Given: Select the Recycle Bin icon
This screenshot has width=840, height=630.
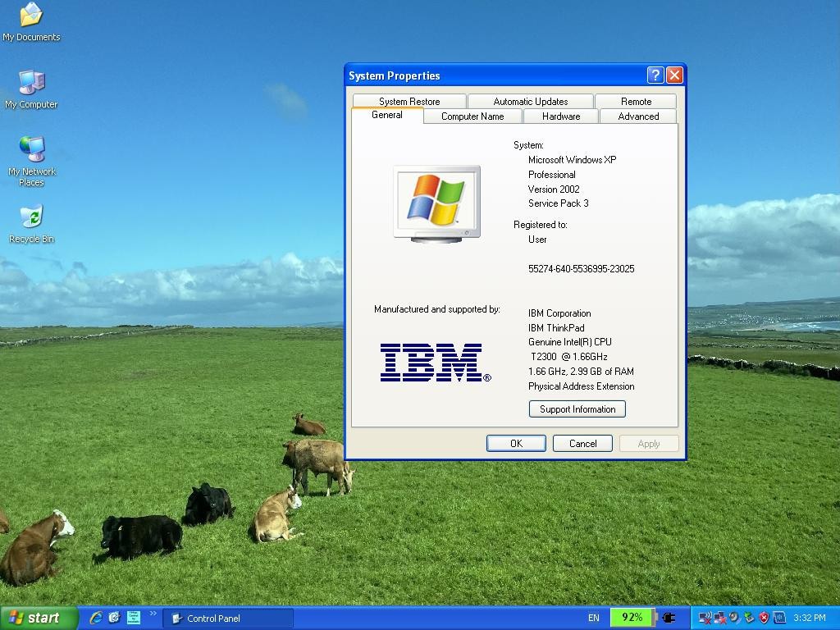Looking at the screenshot, I should 32,224.
